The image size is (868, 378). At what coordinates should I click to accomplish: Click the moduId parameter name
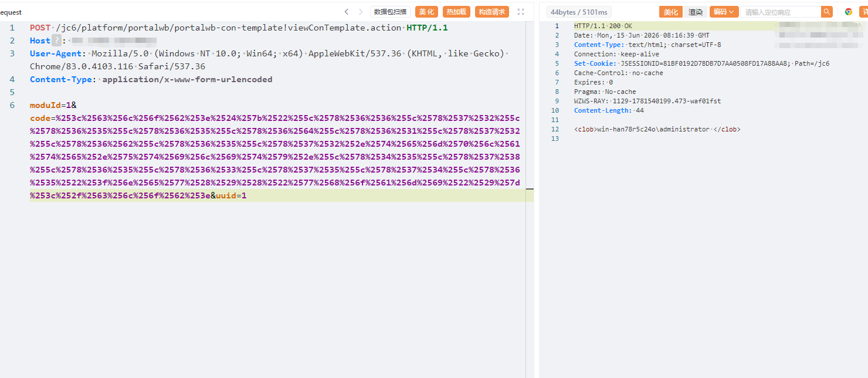(45, 105)
